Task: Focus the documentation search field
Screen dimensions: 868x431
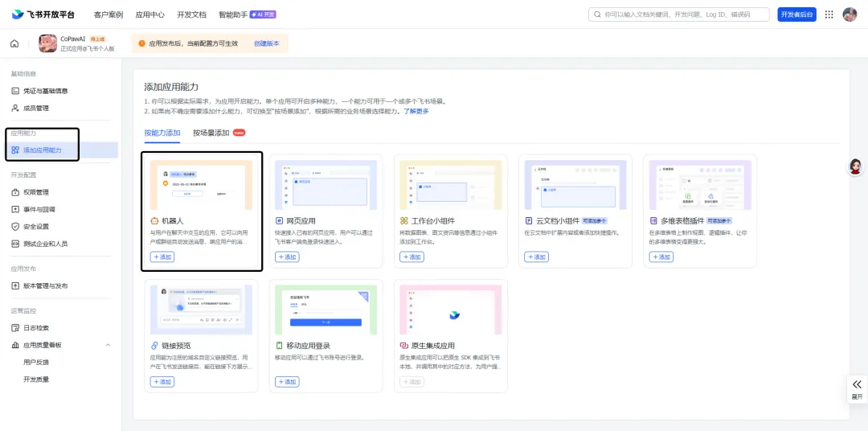Action: pyautogui.click(x=678, y=14)
